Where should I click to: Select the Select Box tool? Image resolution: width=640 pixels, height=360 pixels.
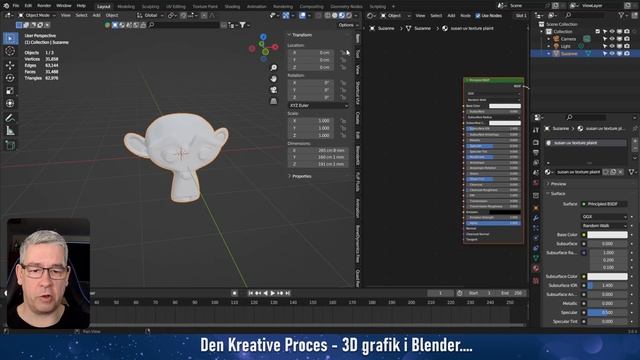coord(10,38)
